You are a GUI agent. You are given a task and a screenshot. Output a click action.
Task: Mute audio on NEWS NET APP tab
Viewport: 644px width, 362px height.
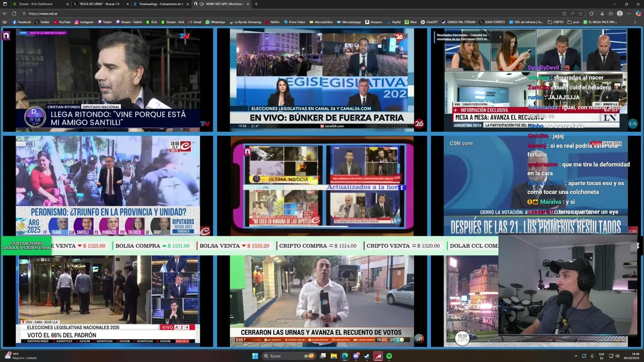[202, 4]
